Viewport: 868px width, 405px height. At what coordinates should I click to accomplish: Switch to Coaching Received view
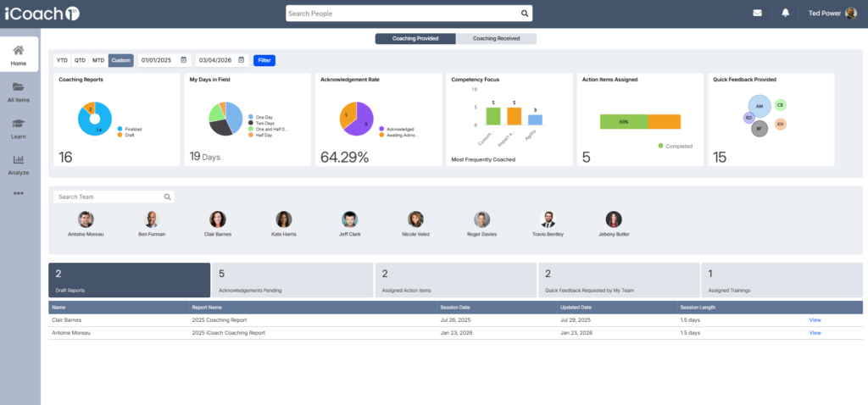[496, 39]
